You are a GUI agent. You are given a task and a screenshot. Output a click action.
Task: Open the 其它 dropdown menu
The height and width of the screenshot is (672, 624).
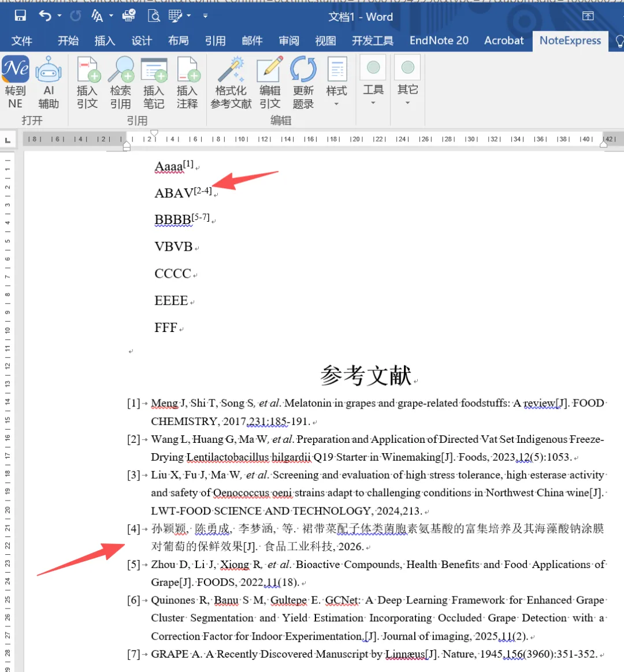coord(407,81)
